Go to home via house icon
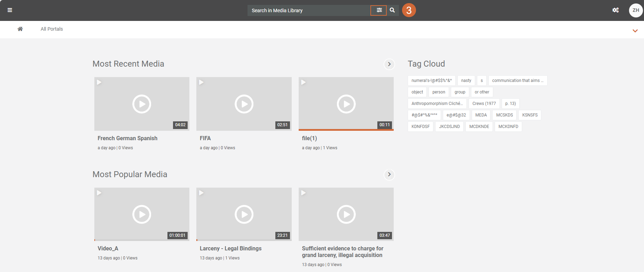Image resolution: width=644 pixels, height=272 pixels. tap(20, 29)
